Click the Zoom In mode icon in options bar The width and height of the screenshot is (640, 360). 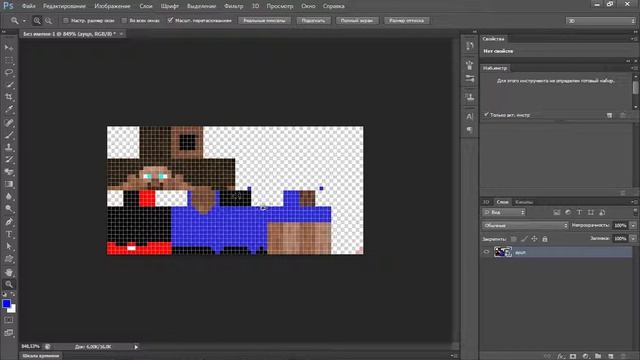point(37,20)
